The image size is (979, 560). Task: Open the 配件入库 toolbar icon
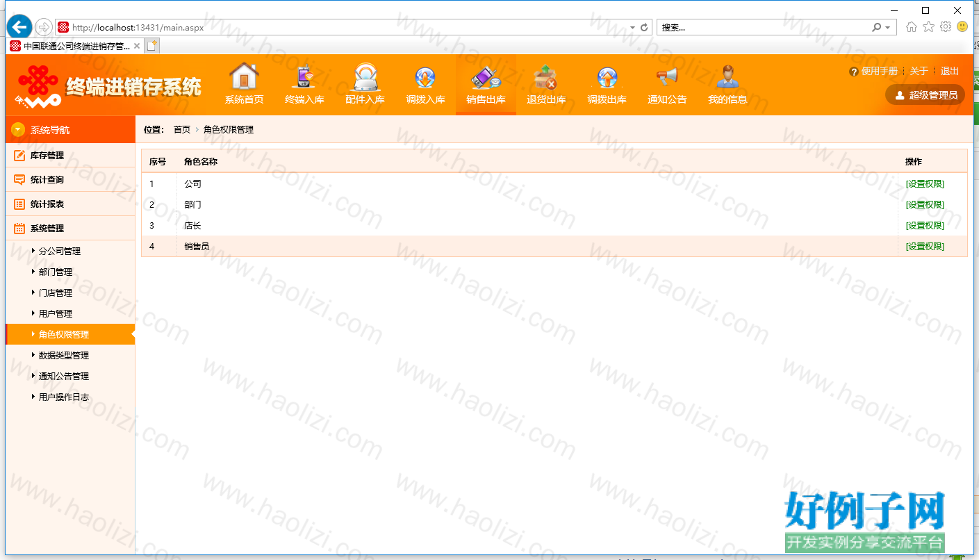[x=365, y=77]
